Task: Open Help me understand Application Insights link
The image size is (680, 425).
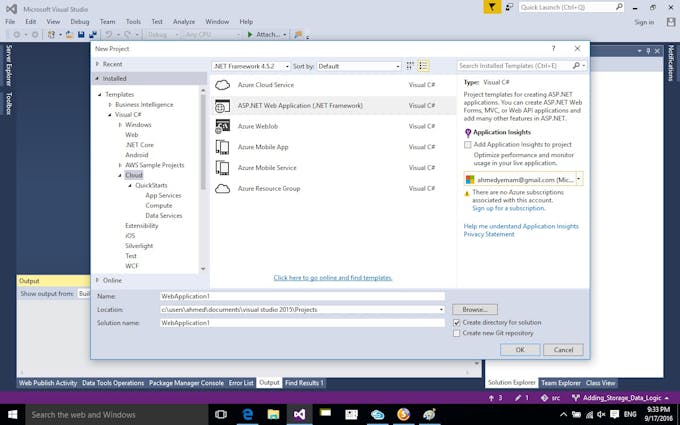Action: pos(521,226)
